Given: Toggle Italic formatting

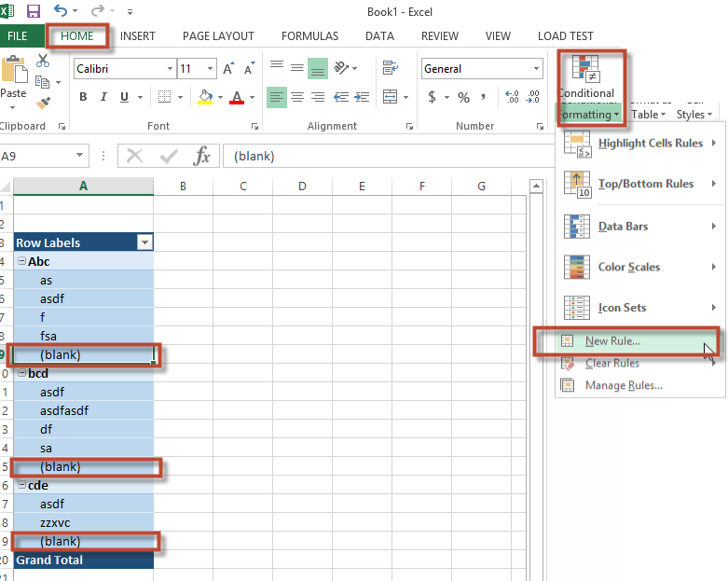Looking at the screenshot, I should pyautogui.click(x=103, y=97).
